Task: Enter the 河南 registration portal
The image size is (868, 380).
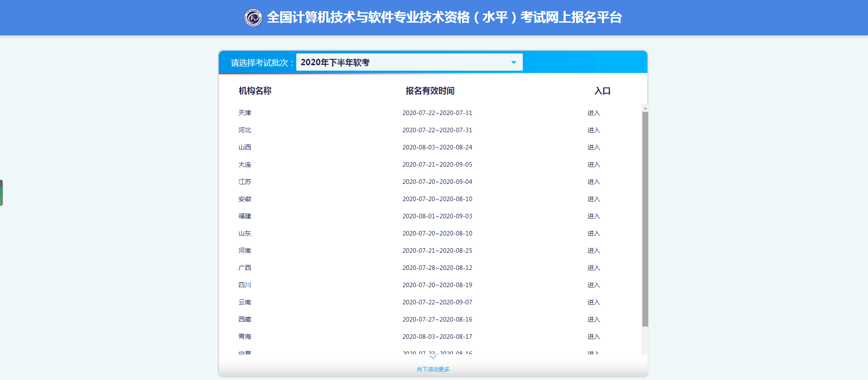Action: tap(593, 250)
